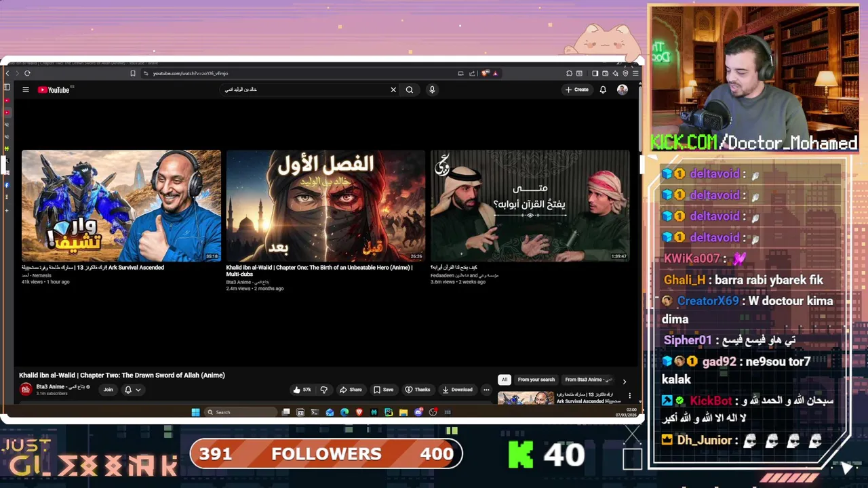This screenshot has height=488, width=868.
Task: Open the browser main hamburger menu
Action: click(x=635, y=73)
